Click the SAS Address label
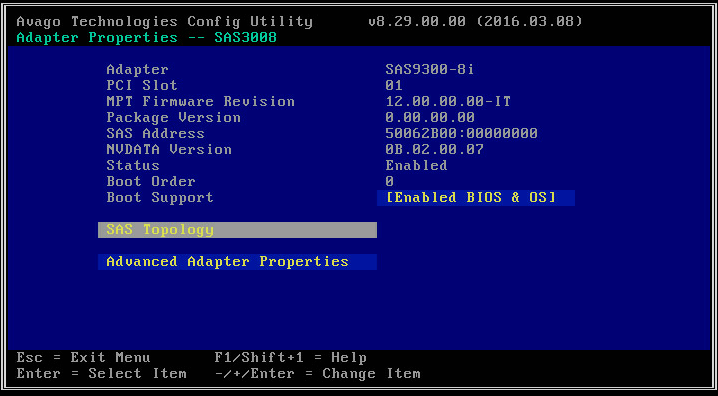This screenshot has height=396, width=718. (x=155, y=134)
